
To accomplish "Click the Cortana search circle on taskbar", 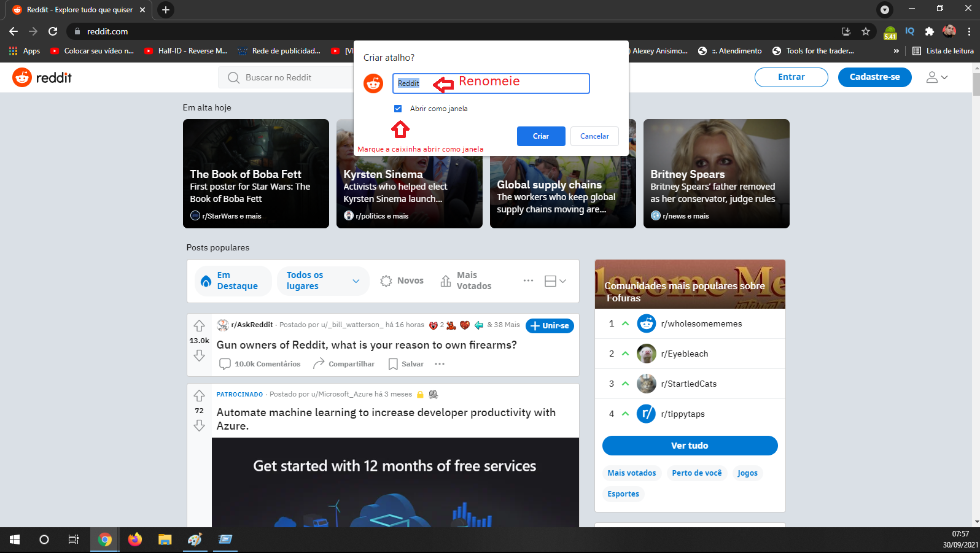I will click(44, 539).
